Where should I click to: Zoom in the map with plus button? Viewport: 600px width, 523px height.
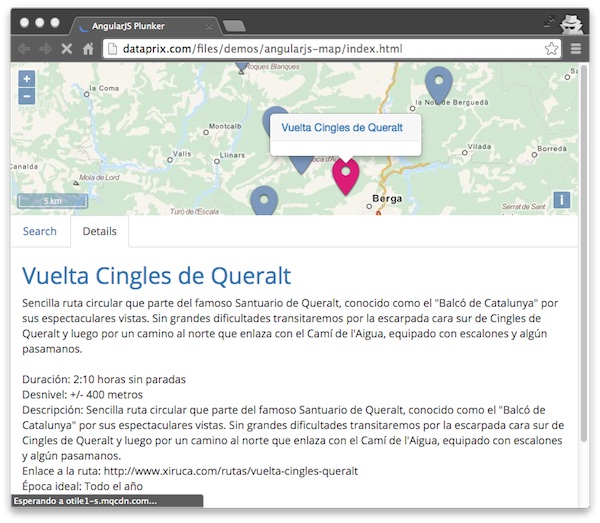27,79
